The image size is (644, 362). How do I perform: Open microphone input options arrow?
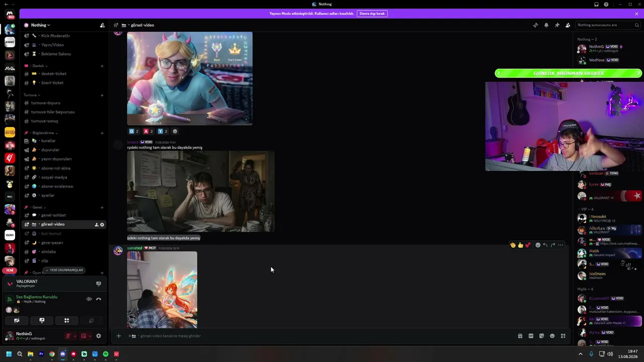74,336
